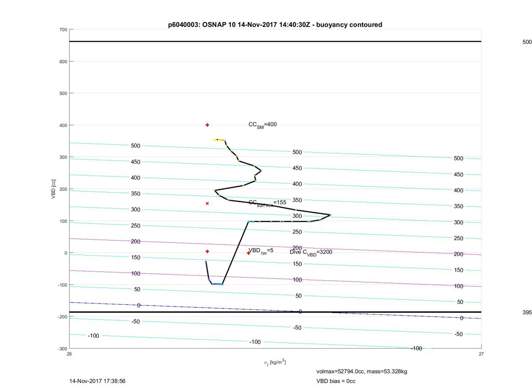Select the '700' y-axis tick label
The image size is (532, 392).
pyautogui.click(x=63, y=30)
